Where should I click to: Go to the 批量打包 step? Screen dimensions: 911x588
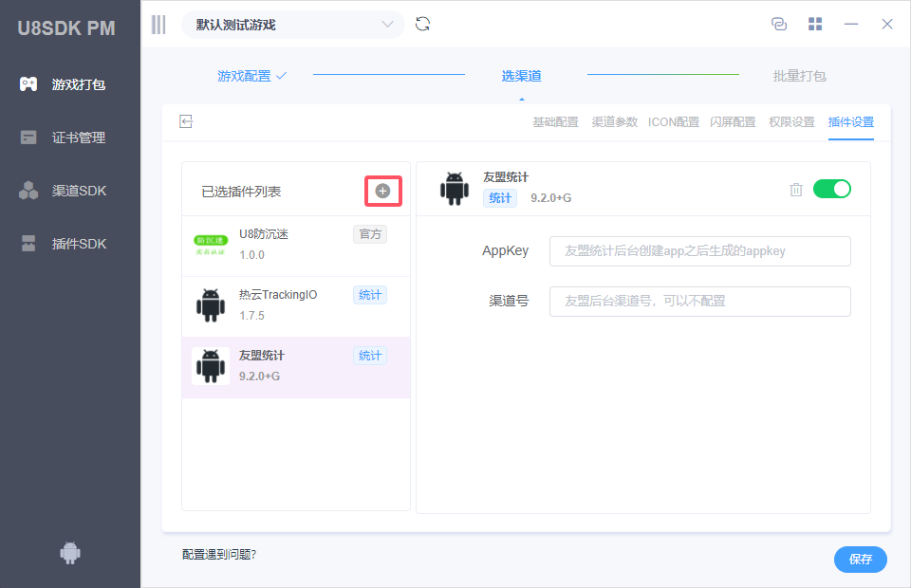(799, 76)
